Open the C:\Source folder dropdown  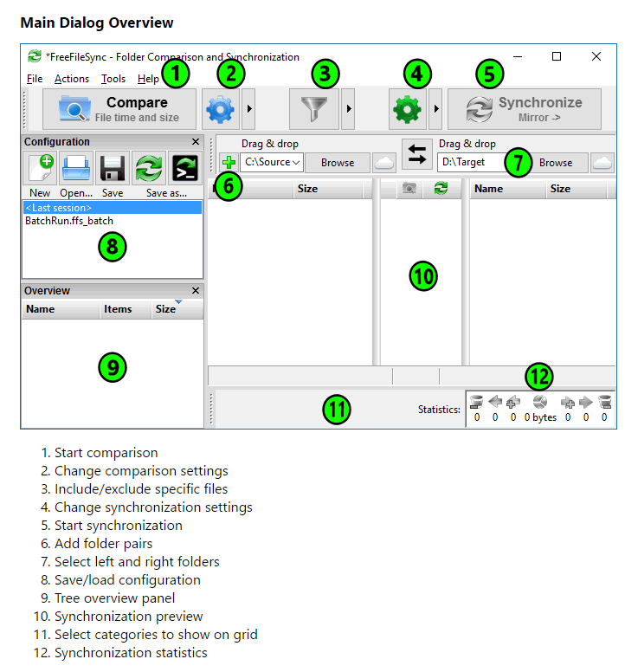click(295, 163)
